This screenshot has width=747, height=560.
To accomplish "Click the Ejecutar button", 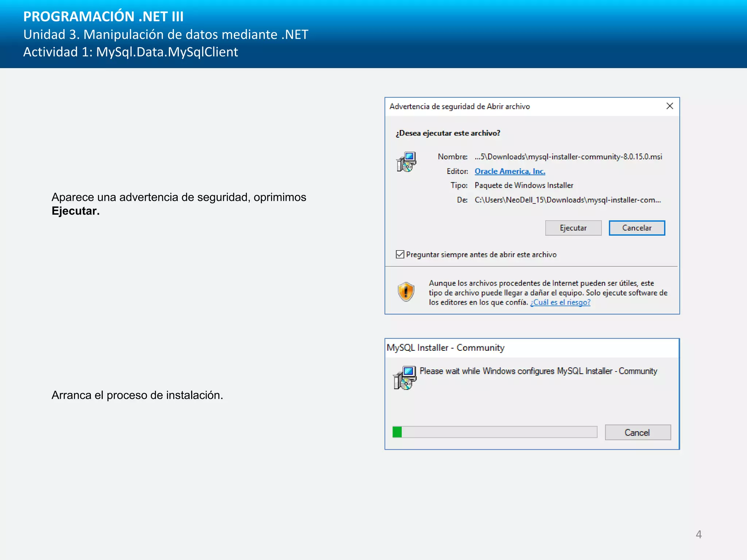I will coord(573,228).
